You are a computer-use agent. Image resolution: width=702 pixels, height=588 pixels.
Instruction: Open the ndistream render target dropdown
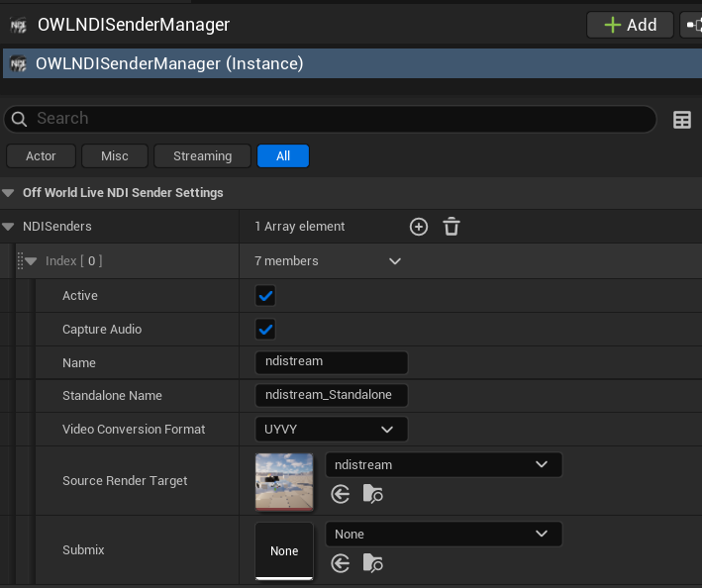(444, 465)
